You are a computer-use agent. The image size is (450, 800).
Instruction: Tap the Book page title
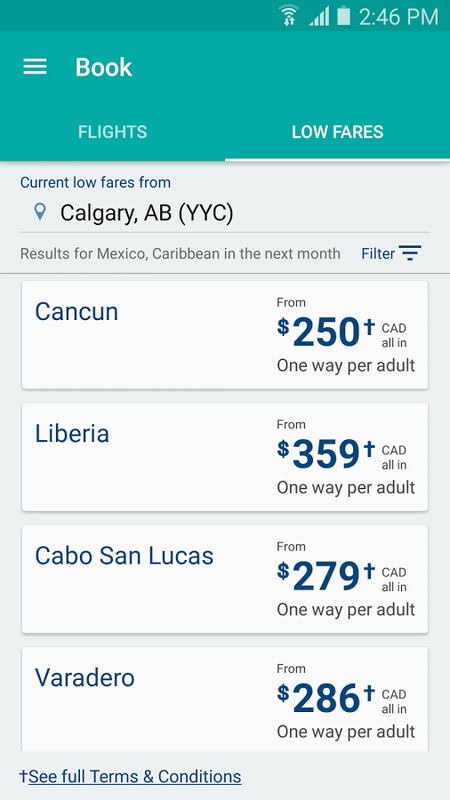(104, 67)
